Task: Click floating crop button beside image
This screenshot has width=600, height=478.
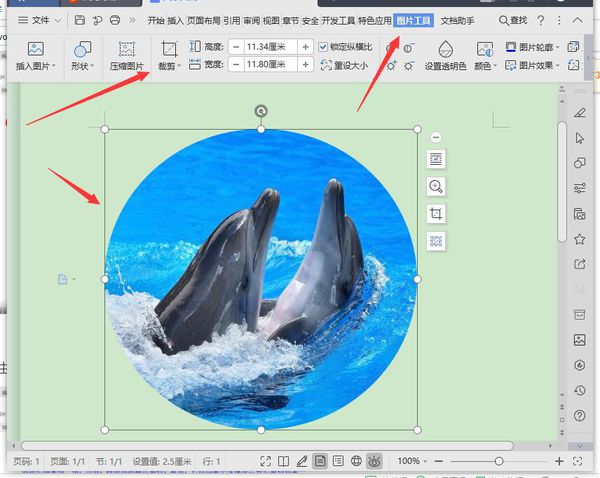Action: [436, 214]
